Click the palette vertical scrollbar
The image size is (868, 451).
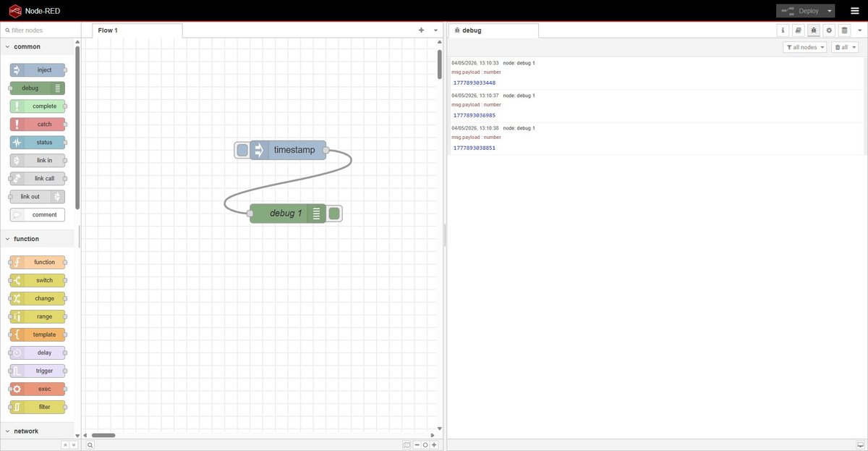(77, 127)
